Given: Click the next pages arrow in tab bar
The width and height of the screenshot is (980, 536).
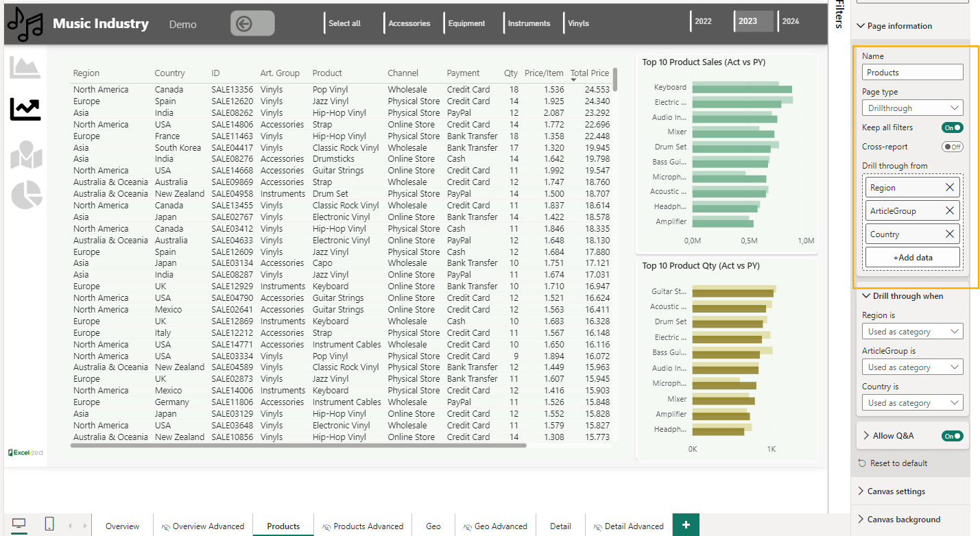Looking at the screenshot, I should click(85, 526).
